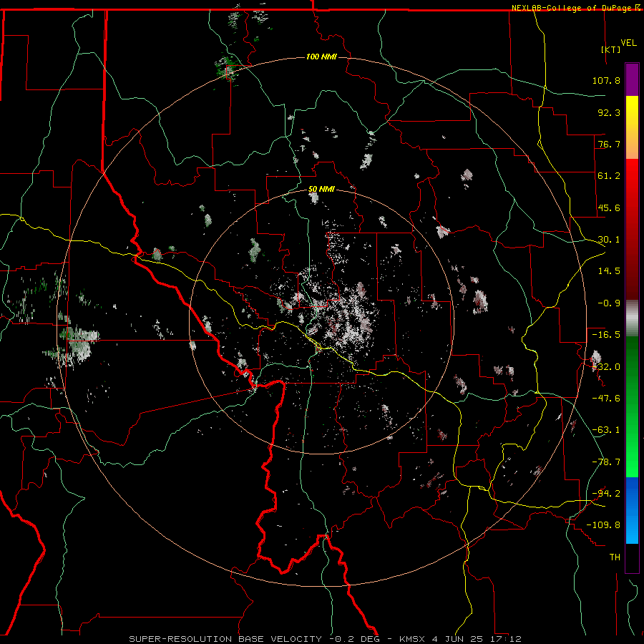The image size is (644, 644).
Task: Click the TH threshold label
Action: click(615, 557)
